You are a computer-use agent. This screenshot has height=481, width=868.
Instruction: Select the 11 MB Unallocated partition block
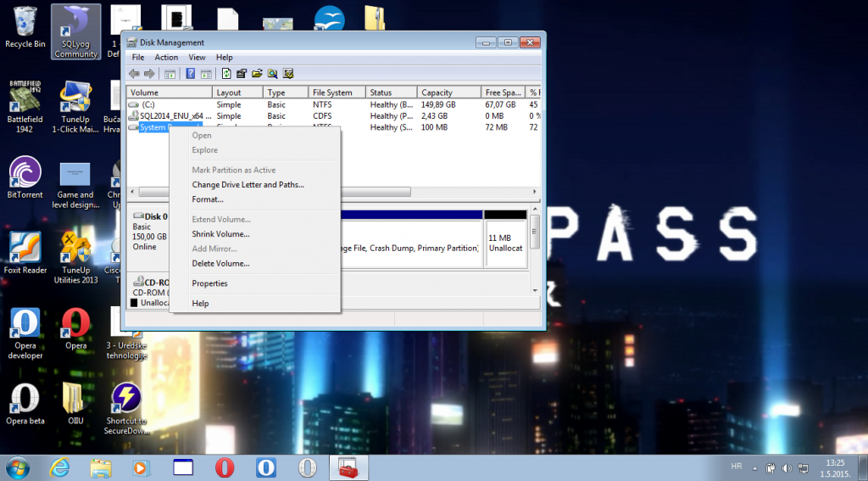point(505,243)
